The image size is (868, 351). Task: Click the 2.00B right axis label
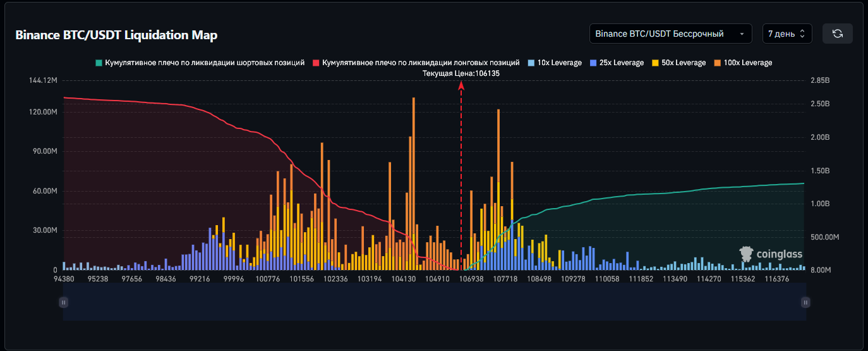point(819,137)
